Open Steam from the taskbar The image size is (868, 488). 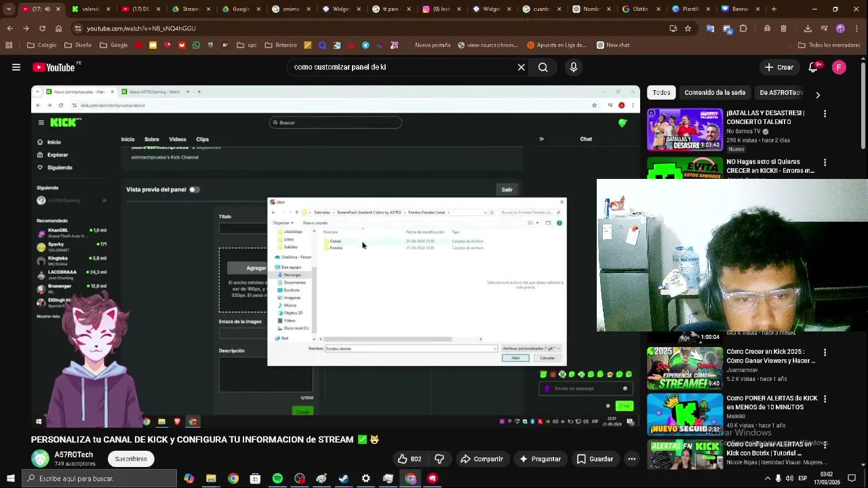click(x=344, y=479)
